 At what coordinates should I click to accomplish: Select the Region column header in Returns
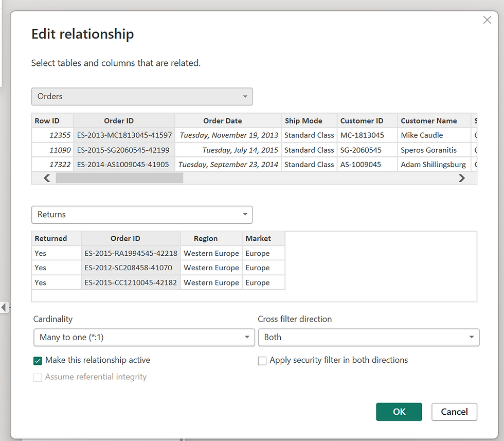211,239
